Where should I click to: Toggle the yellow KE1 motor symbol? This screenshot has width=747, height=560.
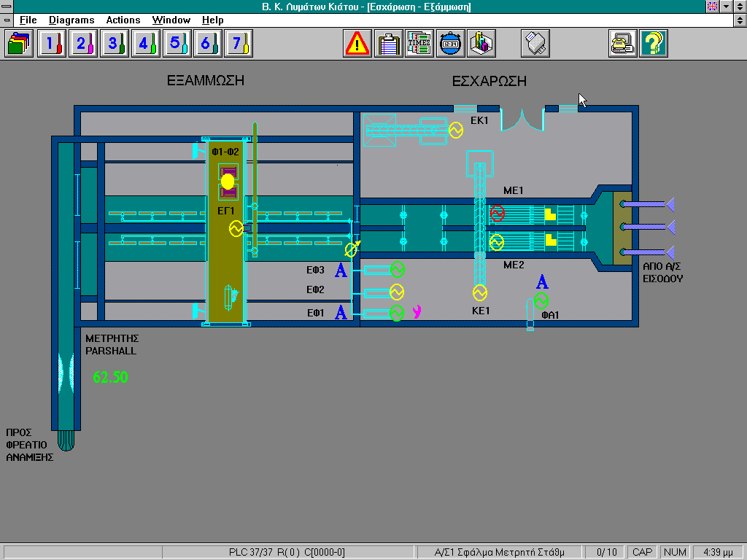click(479, 292)
